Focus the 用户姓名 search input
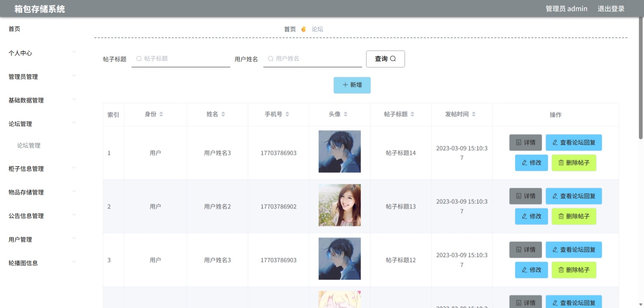The image size is (644, 308). click(313, 59)
